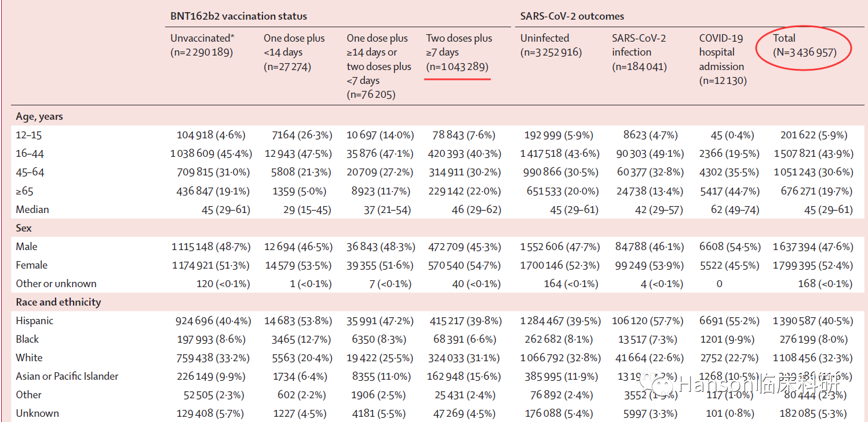Select the 'Hispanic' row label
The image size is (868, 422).
point(35,321)
